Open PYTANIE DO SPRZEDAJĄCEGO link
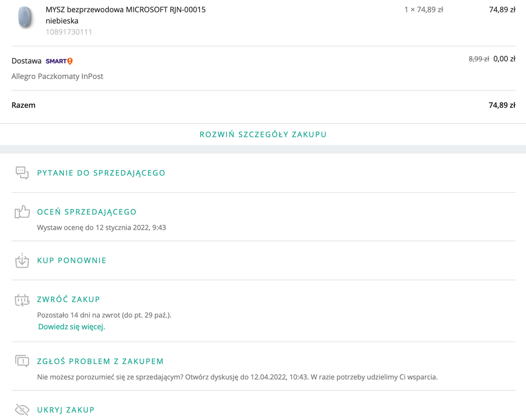This screenshot has width=526, height=420. [101, 173]
